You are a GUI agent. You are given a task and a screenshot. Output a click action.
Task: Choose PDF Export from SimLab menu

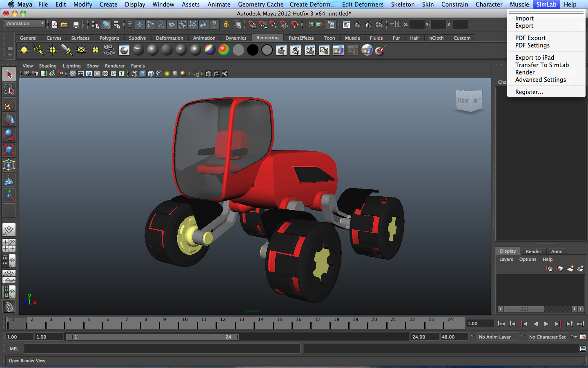pyautogui.click(x=530, y=38)
